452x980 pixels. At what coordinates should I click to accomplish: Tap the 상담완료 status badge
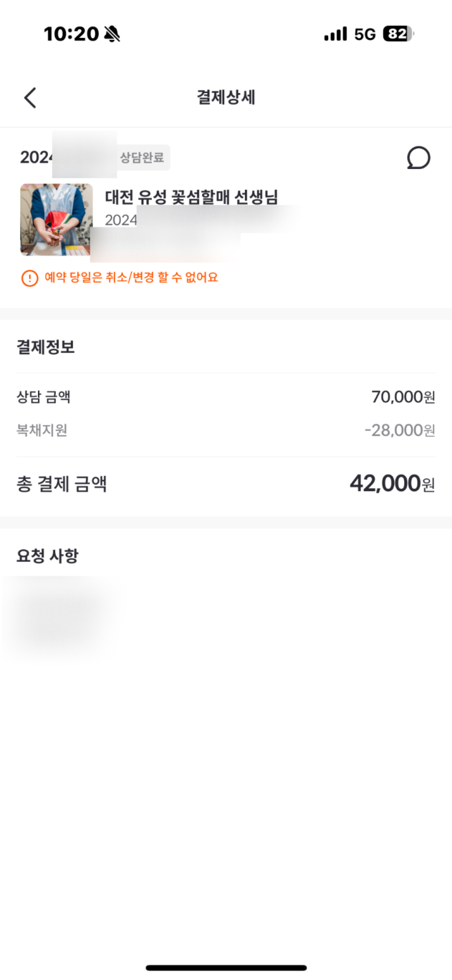pyautogui.click(x=142, y=157)
